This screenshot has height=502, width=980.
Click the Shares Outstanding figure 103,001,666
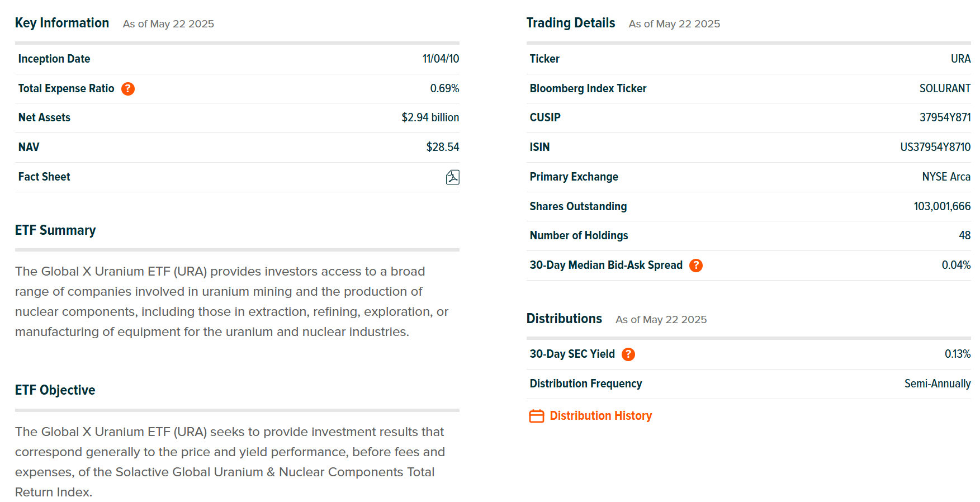pos(942,206)
